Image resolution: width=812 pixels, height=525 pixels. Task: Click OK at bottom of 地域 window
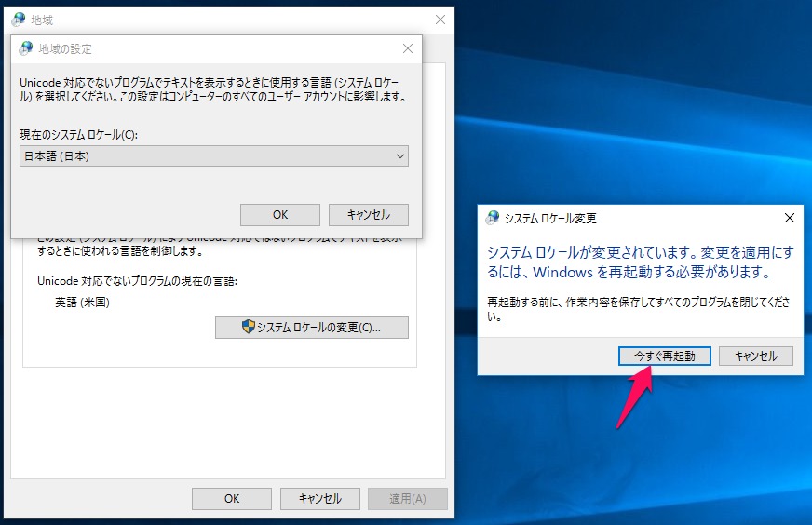pos(232,499)
